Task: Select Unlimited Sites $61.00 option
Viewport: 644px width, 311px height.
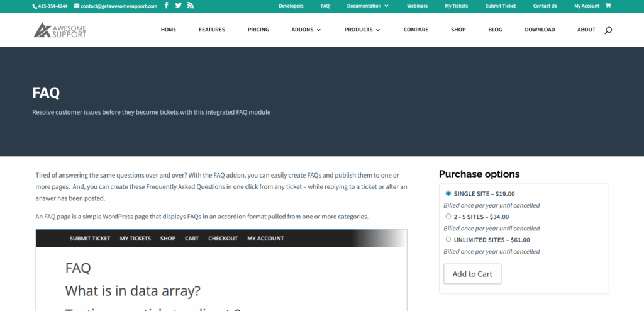Action: [448, 239]
